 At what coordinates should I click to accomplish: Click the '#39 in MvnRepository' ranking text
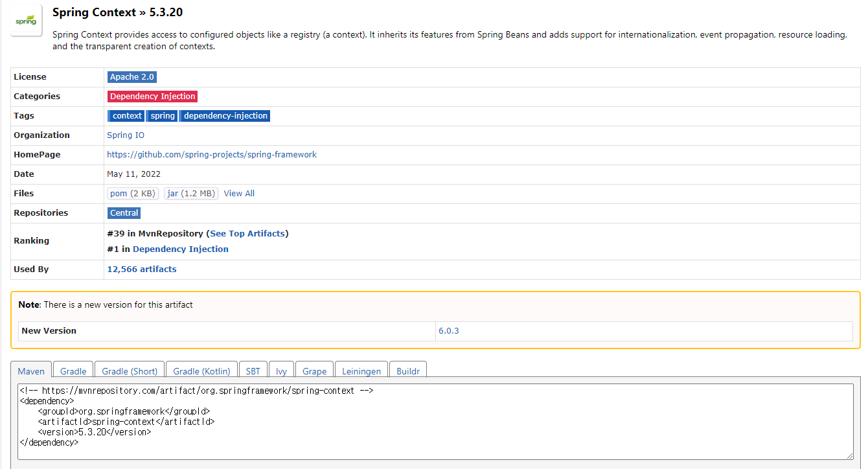pyautogui.click(x=155, y=233)
